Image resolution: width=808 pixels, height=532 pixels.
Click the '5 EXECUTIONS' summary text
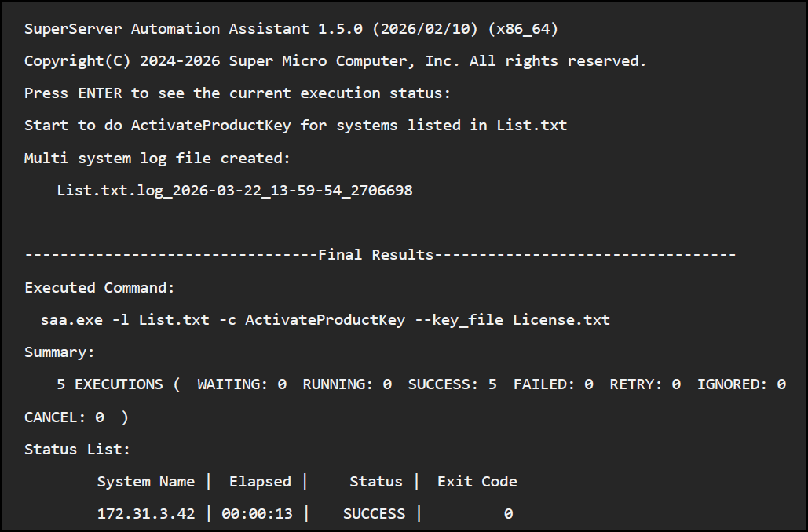pyautogui.click(x=110, y=384)
